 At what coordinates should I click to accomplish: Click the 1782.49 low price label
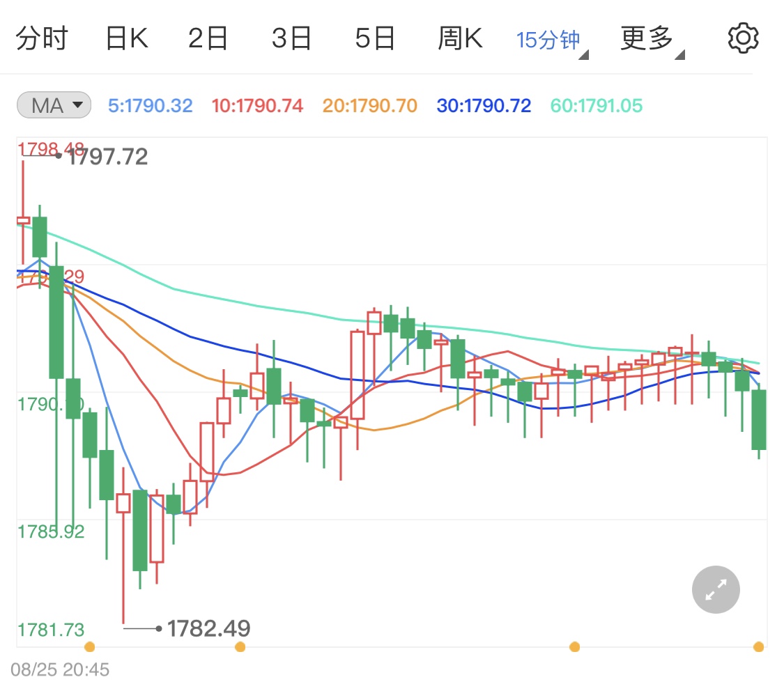click(x=208, y=628)
